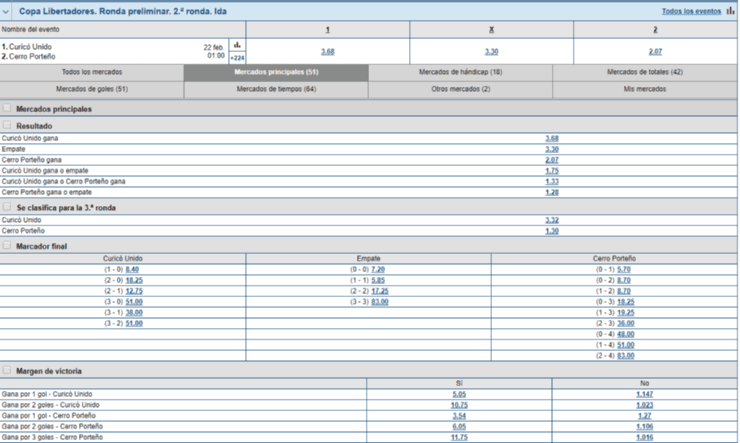Toggle the Mercados principales section checkbox
This screenshot has width=740, height=443.
[x=8, y=107]
